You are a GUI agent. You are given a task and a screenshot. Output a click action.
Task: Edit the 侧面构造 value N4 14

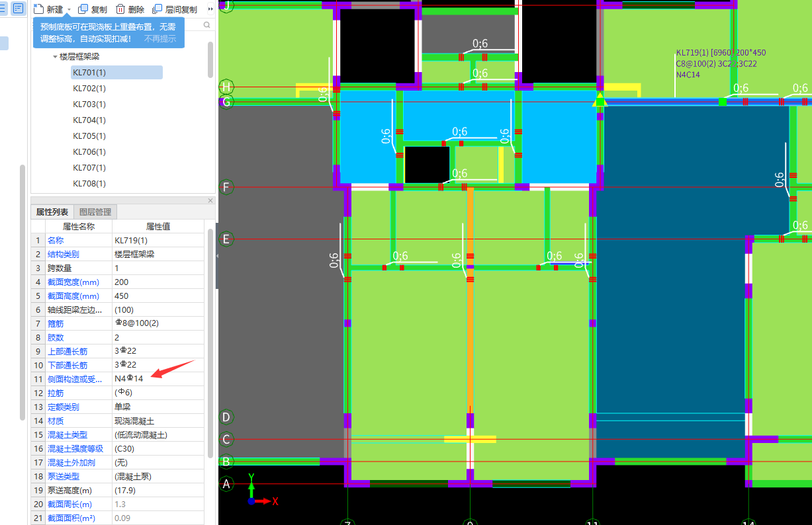(x=158, y=379)
